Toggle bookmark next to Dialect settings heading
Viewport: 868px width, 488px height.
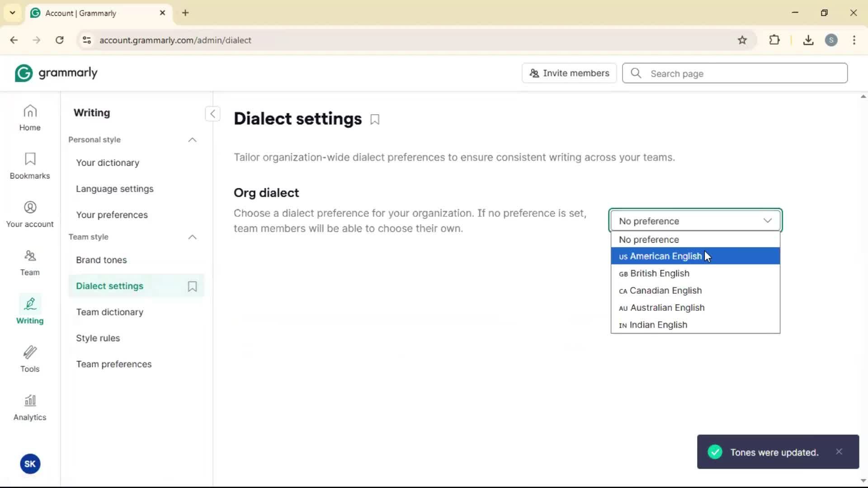375,120
